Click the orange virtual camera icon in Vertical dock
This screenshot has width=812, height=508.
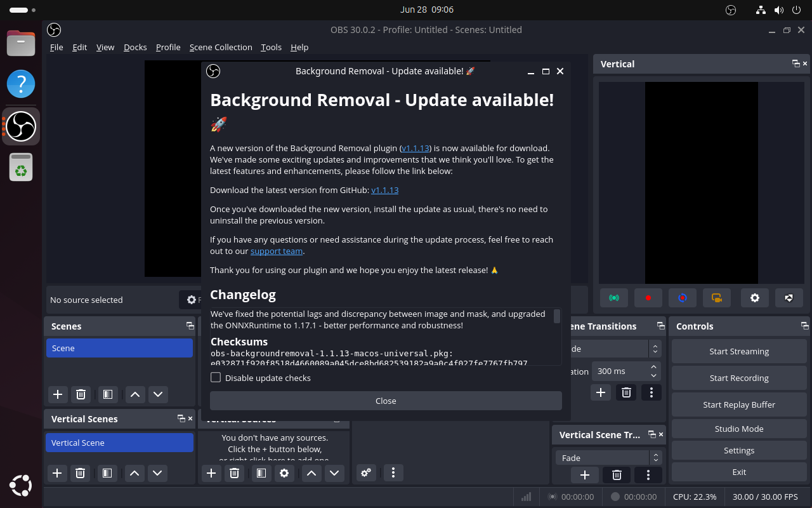coord(717,298)
